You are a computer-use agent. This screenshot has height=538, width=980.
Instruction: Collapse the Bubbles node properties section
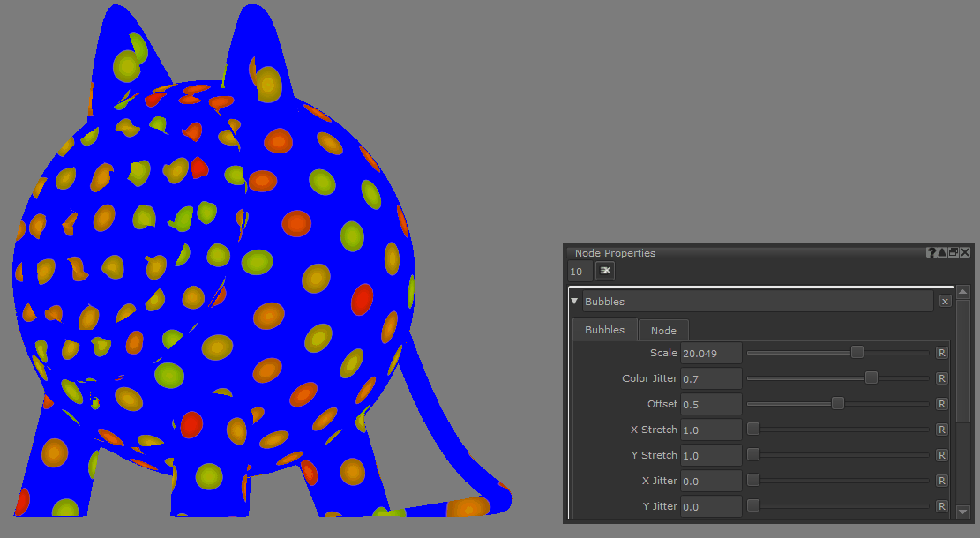point(575,302)
